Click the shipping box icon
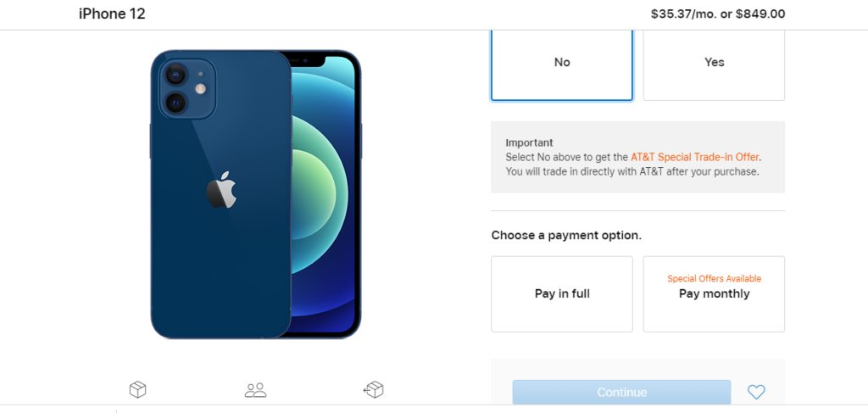The height and width of the screenshot is (413, 868). tap(137, 389)
